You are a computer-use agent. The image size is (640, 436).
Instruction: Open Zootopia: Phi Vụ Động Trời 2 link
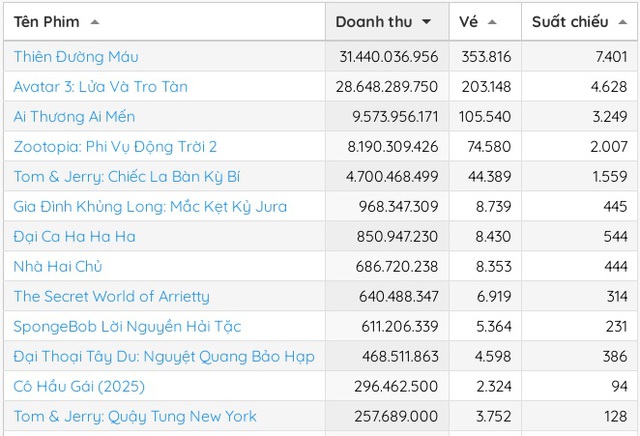tap(115, 147)
